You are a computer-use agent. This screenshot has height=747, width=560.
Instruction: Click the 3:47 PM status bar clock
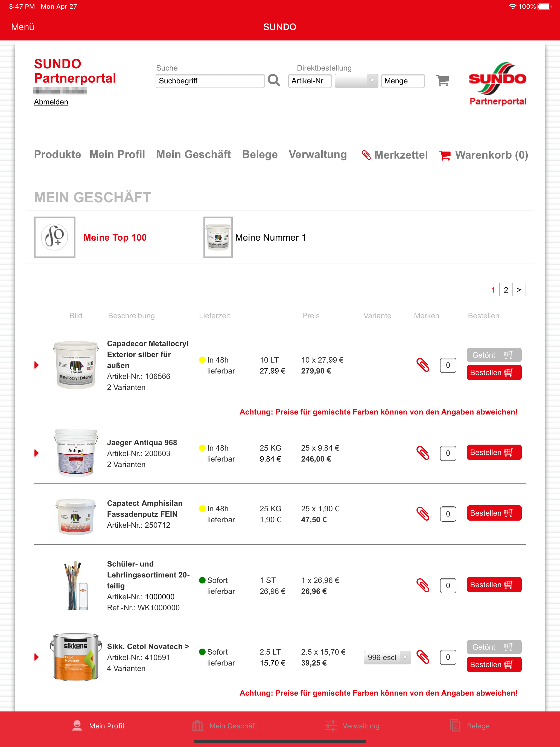tap(22, 6)
